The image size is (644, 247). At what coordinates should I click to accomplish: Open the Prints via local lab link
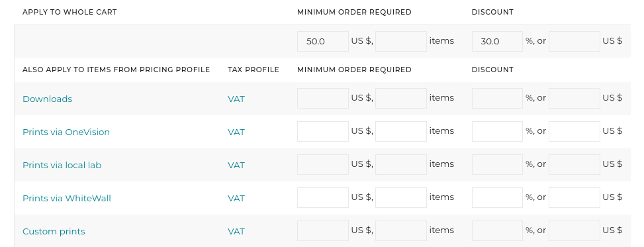click(x=62, y=165)
